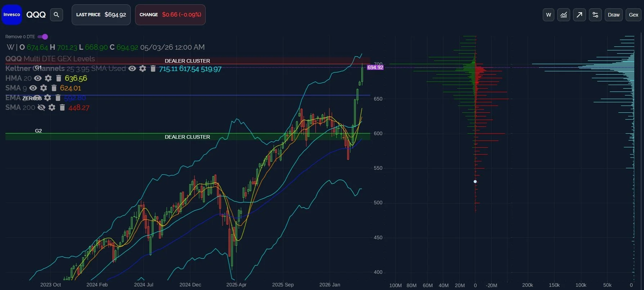Delete the HMA 20 indicator
The height and width of the screenshot is (290, 644).
click(x=59, y=78)
